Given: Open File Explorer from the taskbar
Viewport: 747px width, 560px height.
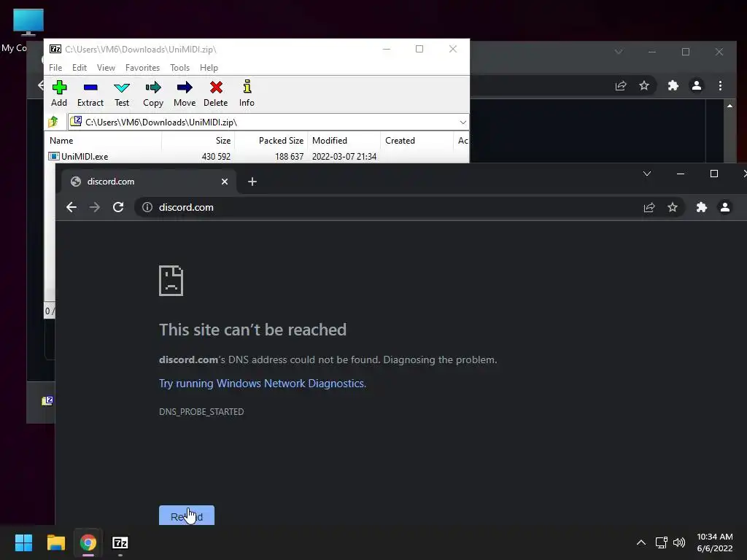Looking at the screenshot, I should click(55, 542).
